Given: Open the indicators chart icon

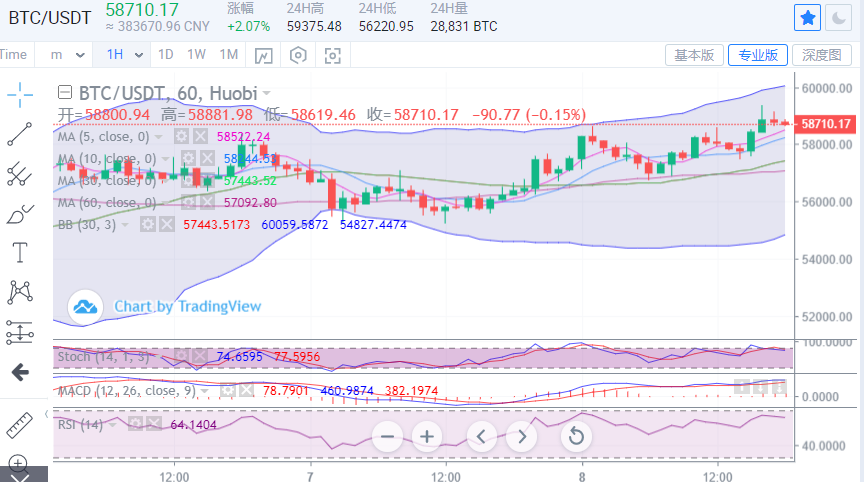Looking at the screenshot, I should (263, 56).
